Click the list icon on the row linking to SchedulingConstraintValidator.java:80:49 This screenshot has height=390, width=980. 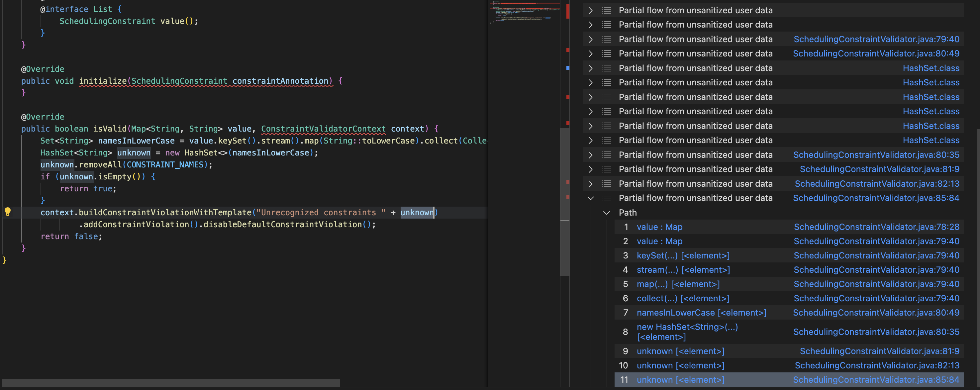click(606, 53)
